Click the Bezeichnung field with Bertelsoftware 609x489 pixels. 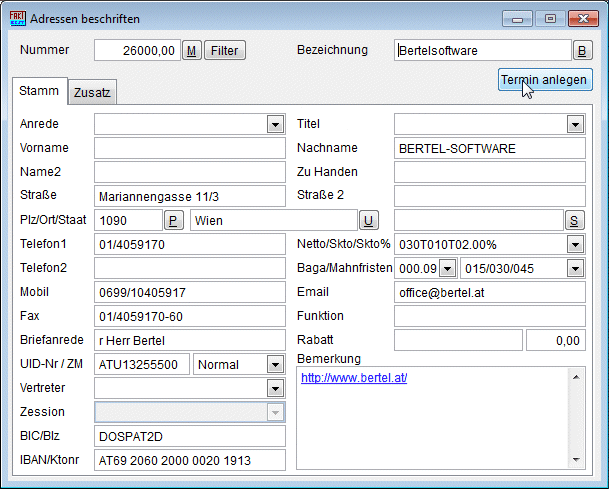click(483, 50)
